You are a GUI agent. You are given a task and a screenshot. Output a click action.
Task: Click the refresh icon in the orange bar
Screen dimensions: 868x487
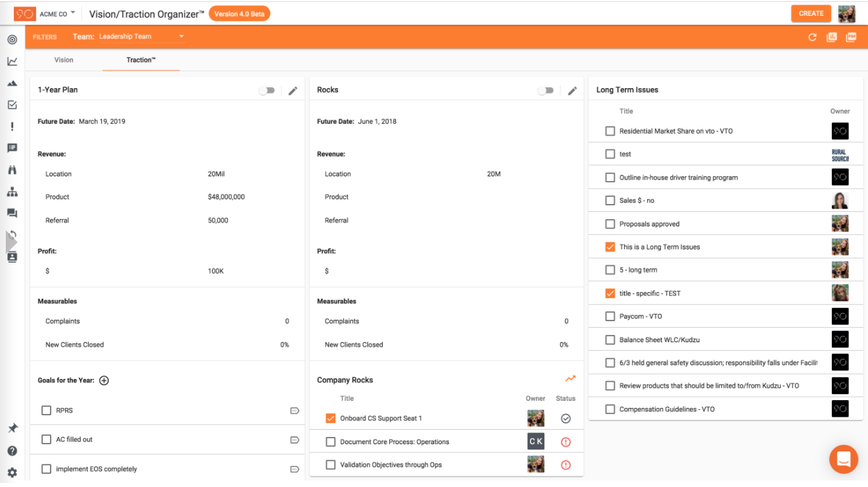(x=812, y=38)
